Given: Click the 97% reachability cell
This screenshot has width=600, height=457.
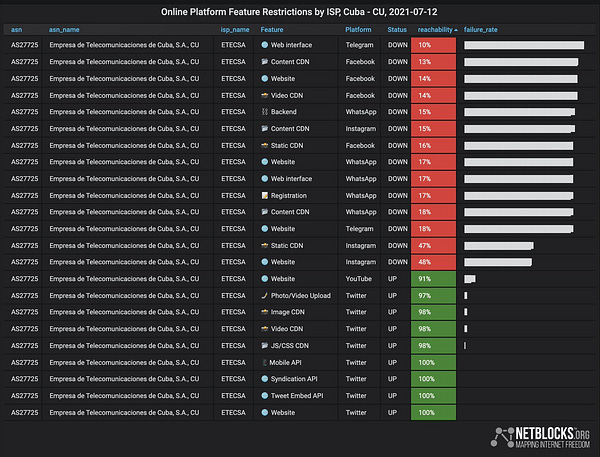Looking at the screenshot, I should pos(434,295).
